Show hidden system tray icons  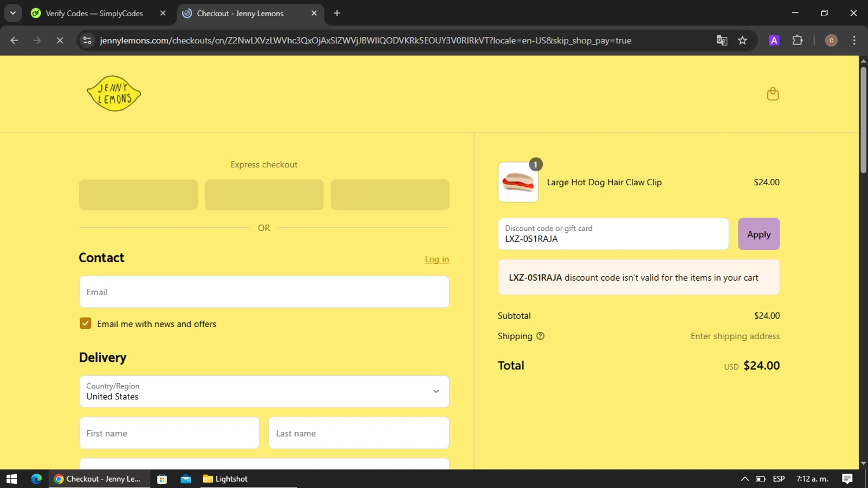(x=745, y=479)
